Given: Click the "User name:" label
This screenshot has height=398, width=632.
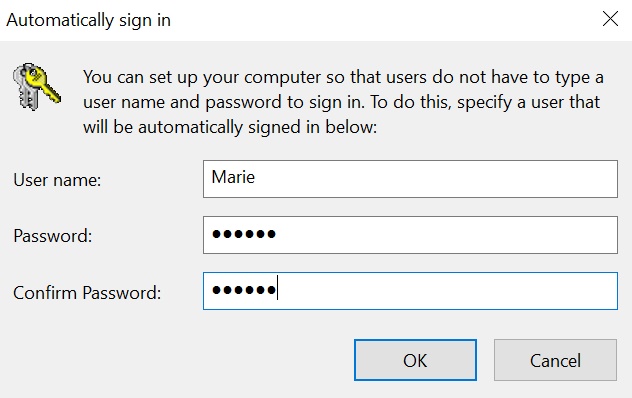Looking at the screenshot, I should tap(57, 180).
